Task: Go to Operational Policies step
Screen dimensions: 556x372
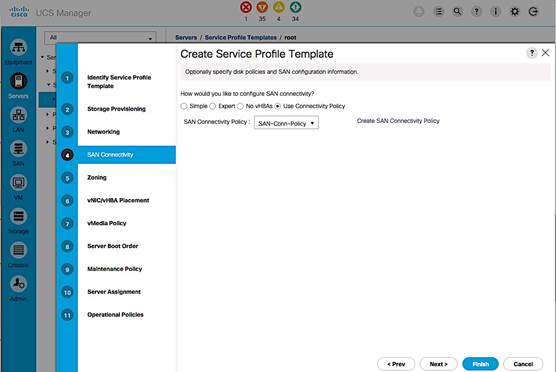Action: tap(115, 315)
